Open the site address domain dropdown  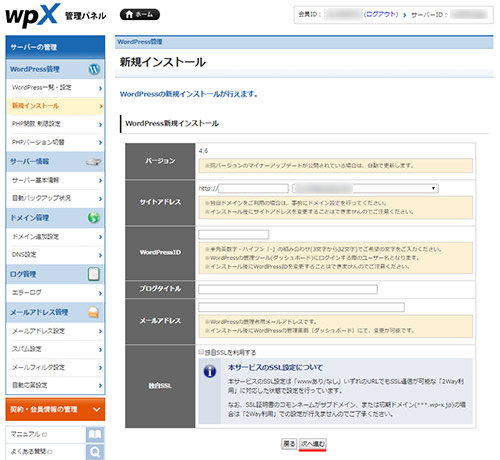[366, 189]
